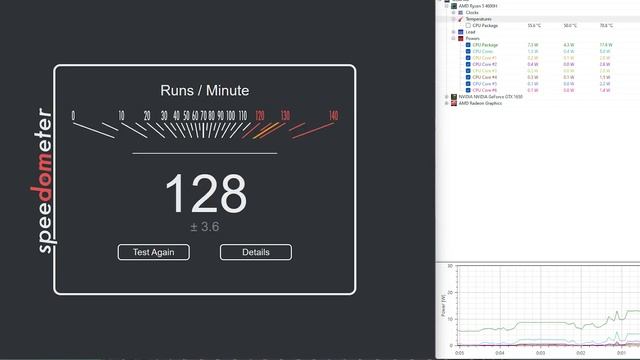Select the Powers tree label
Screen dimensions: 640x360
tap(472, 38)
